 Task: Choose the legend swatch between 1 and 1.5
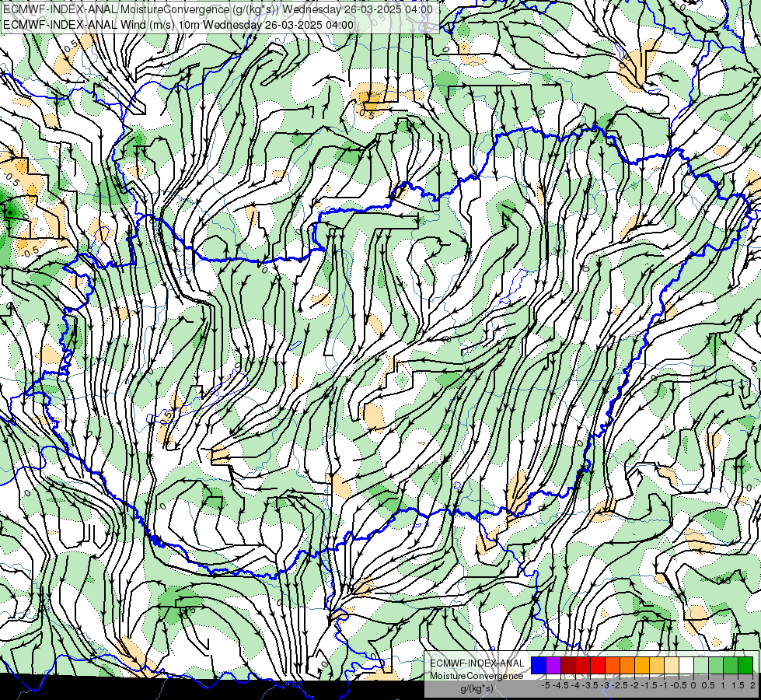731,666
